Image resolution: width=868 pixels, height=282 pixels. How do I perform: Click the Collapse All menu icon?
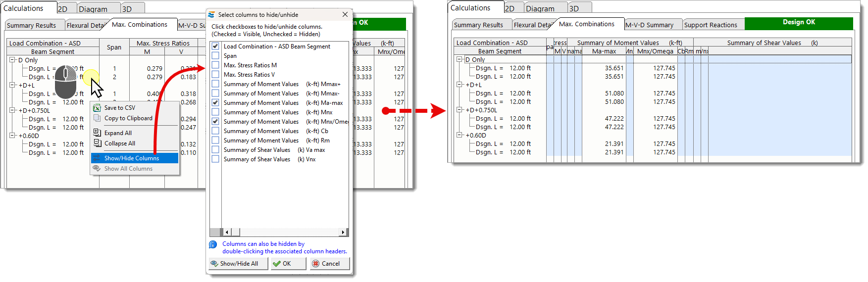(x=97, y=143)
